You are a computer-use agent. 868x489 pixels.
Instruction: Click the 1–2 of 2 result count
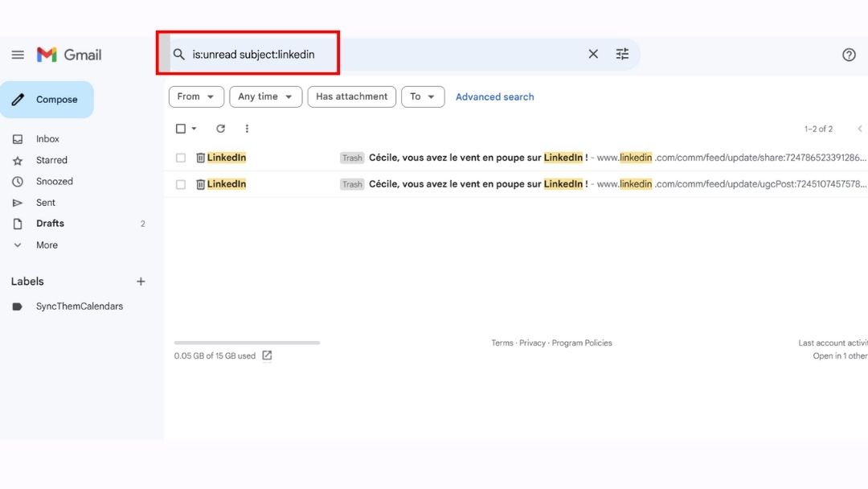(818, 129)
